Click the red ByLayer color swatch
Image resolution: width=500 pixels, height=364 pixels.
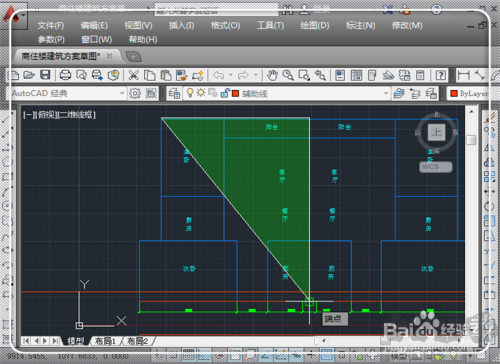(x=454, y=93)
